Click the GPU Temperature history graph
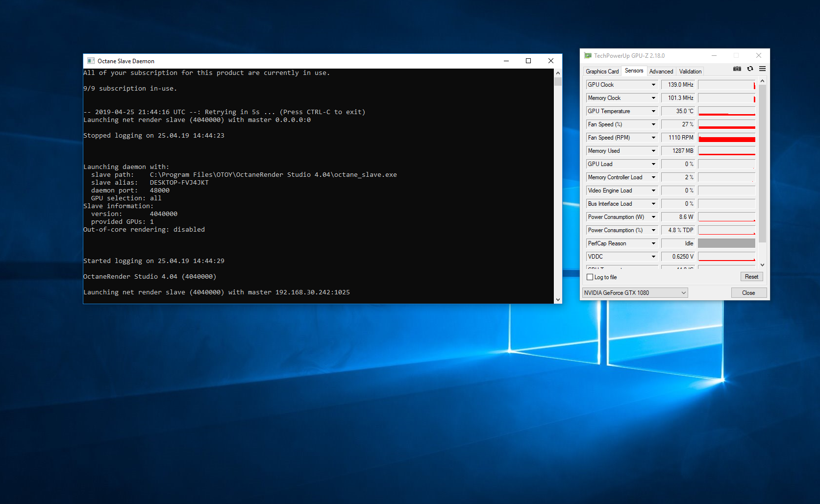The height and width of the screenshot is (504, 820). click(727, 111)
